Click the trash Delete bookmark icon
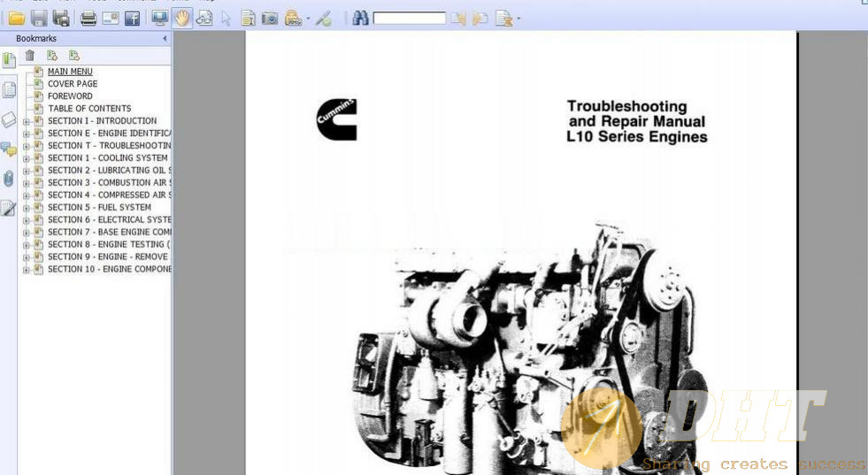The image size is (868, 475). pos(30,55)
